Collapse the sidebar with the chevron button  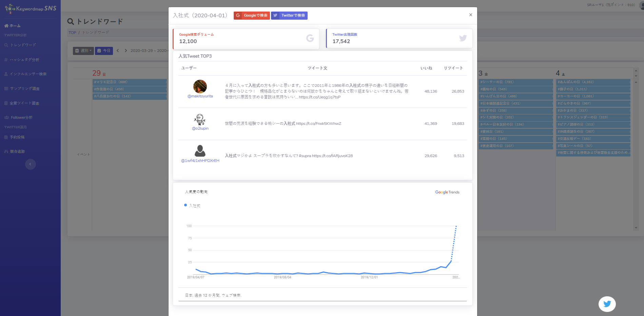(x=31, y=164)
